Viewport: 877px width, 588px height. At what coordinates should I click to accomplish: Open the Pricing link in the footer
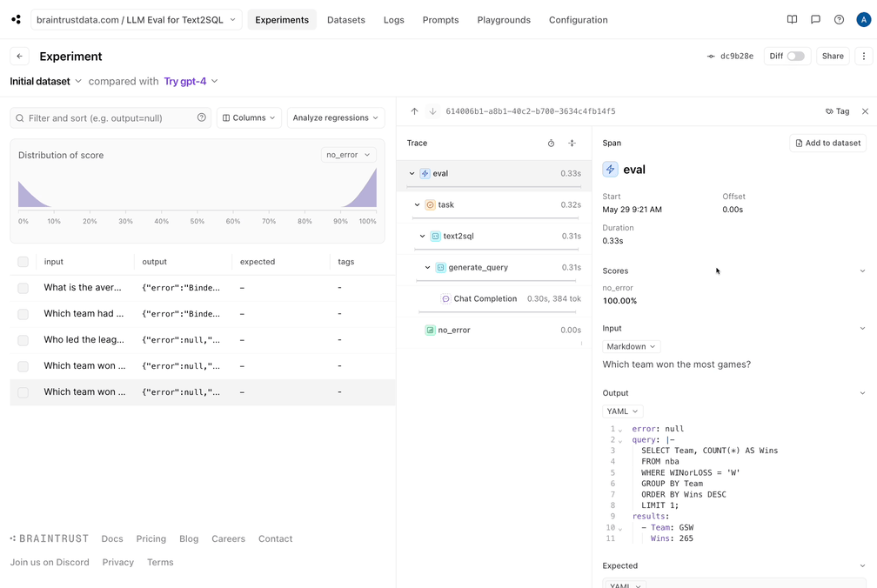[x=151, y=538]
